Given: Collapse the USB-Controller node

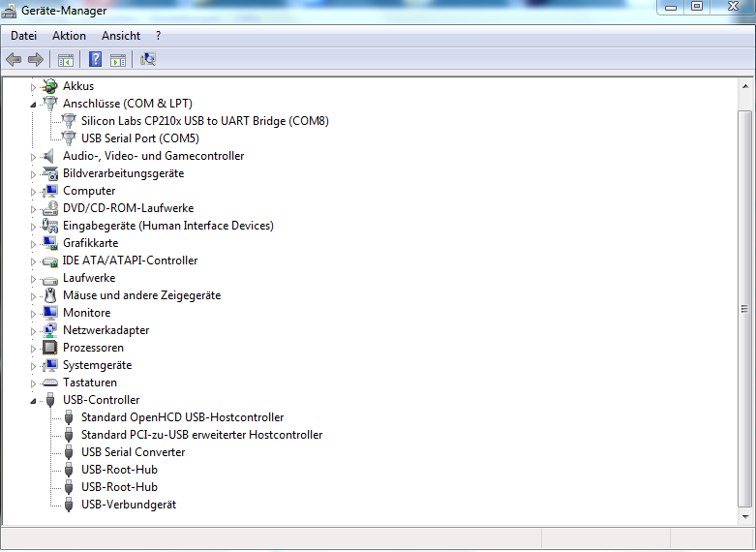Looking at the screenshot, I should 33,401.
